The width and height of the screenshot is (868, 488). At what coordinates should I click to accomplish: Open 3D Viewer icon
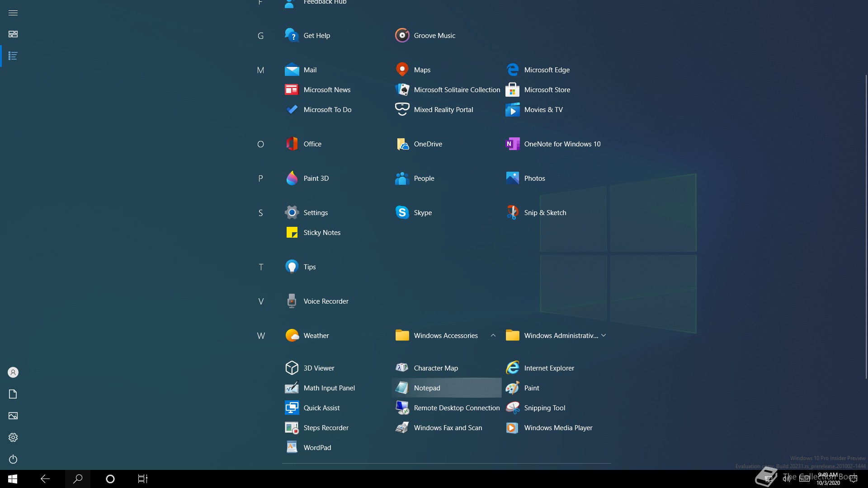pyautogui.click(x=292, y=368)
